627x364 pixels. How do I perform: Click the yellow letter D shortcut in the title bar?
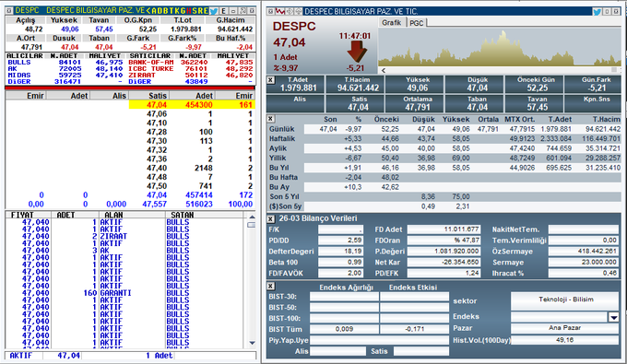click(160, 11)
